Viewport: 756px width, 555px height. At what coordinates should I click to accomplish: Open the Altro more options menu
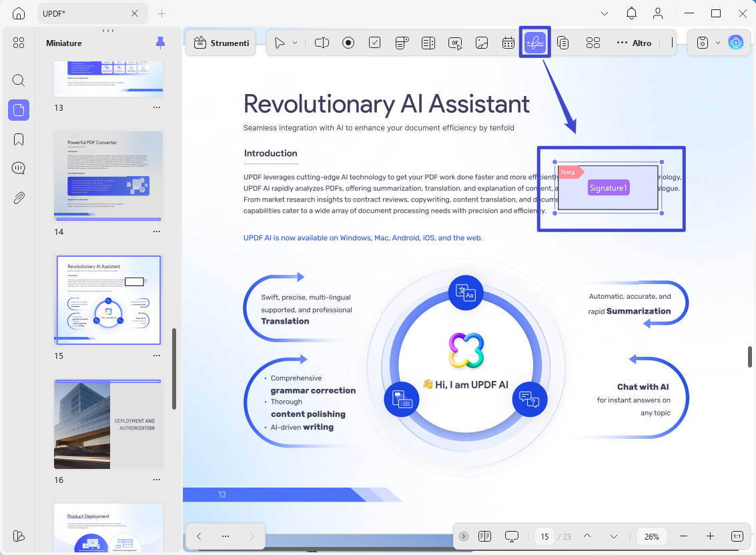tap(634, 43)
